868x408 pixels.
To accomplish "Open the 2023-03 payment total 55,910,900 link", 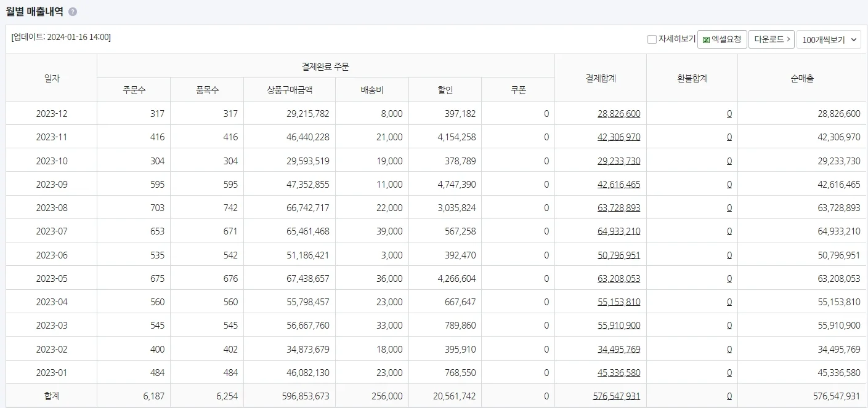I will point(618,325).
